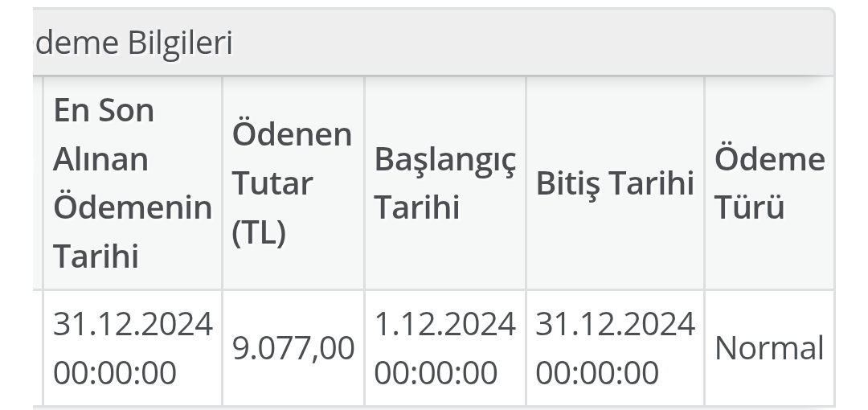This screenshot has height=410, width=868.
Task: Click the Bitiş Tarihi column header
Action: click(614, 183)
